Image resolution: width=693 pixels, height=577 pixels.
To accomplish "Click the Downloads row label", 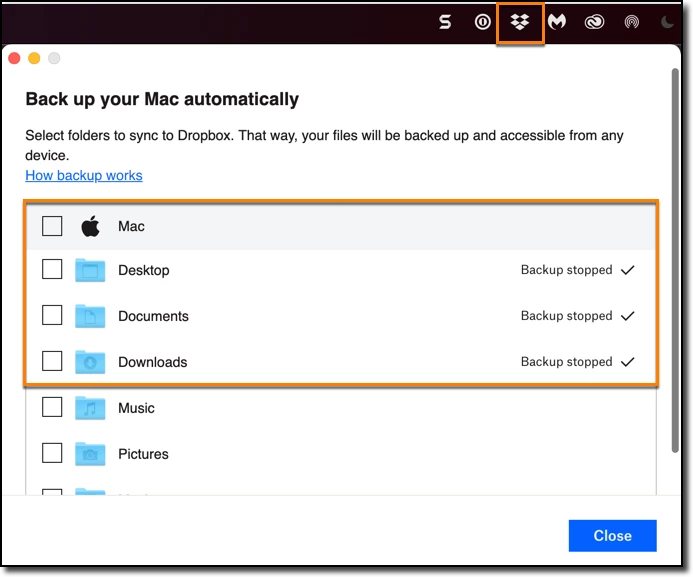I will [x=152, y=362].
